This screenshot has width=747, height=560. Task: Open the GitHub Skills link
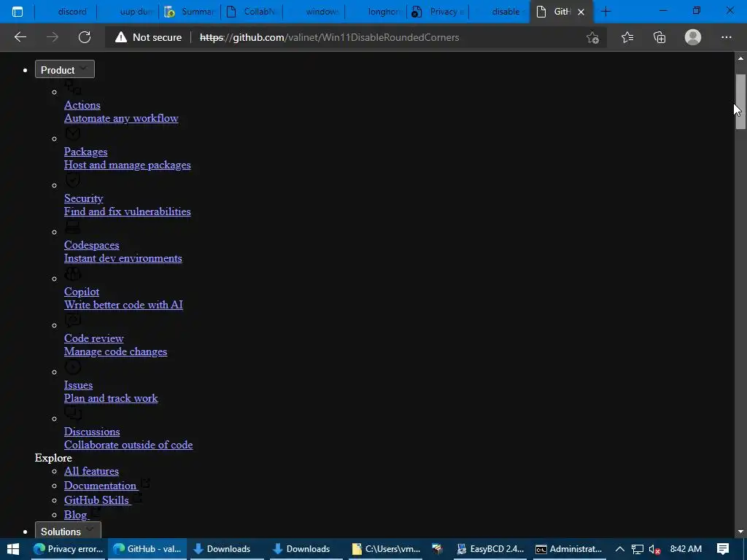pos(96,500)
